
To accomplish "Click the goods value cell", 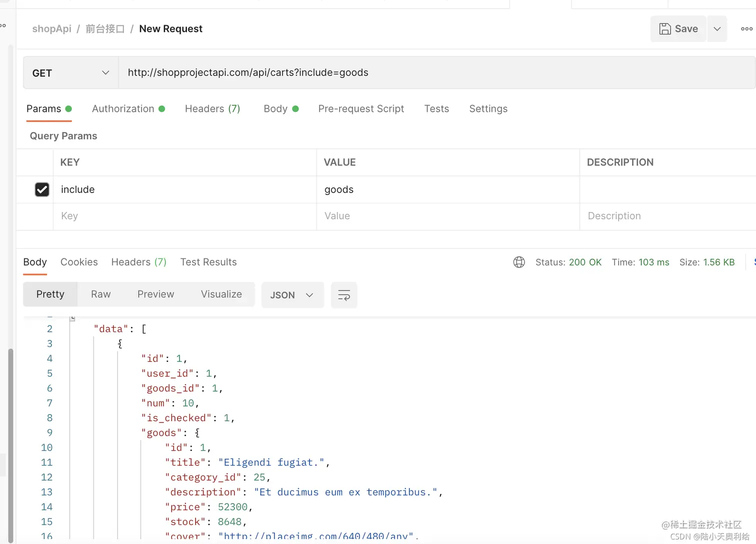I will (447, 189).
